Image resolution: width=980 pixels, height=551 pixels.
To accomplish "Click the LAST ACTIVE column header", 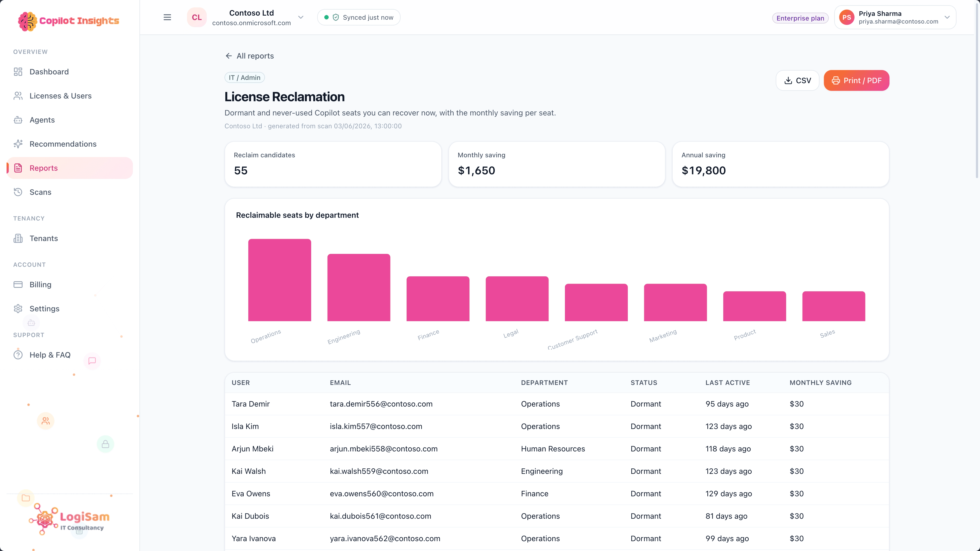I will click(727, 383).
